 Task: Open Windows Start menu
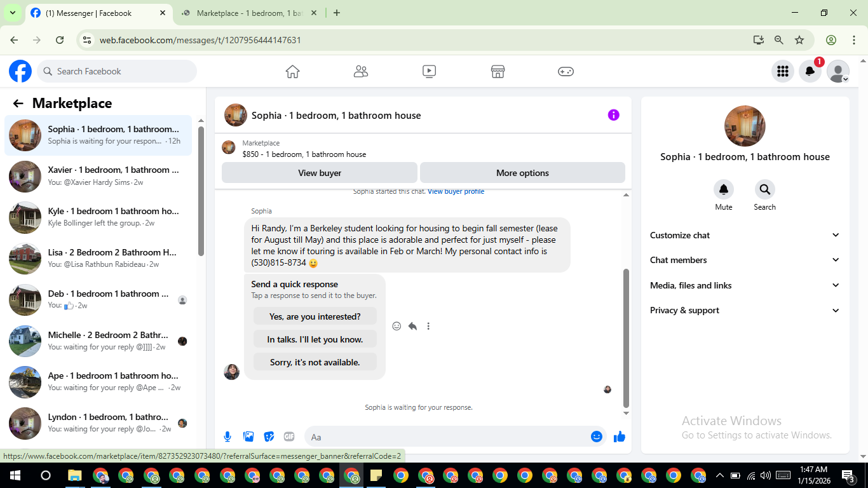click(x=15, y=475)
